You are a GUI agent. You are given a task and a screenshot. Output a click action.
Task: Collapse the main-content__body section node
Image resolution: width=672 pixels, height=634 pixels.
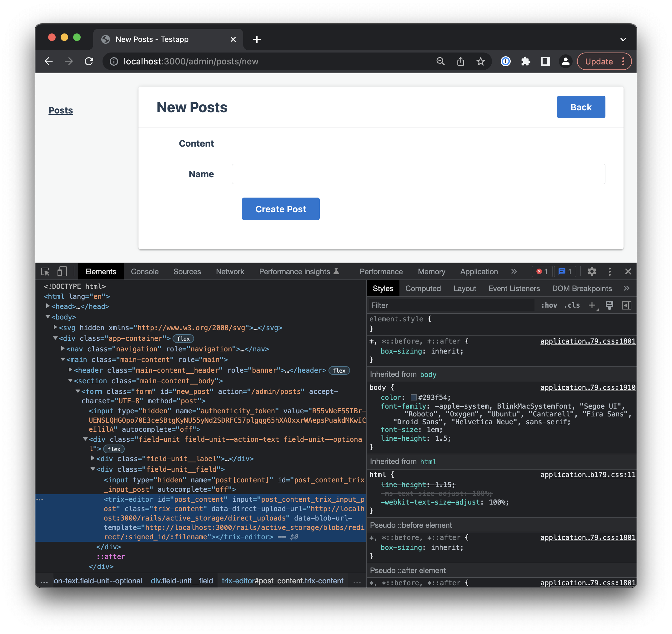click(x=70, y=380)
